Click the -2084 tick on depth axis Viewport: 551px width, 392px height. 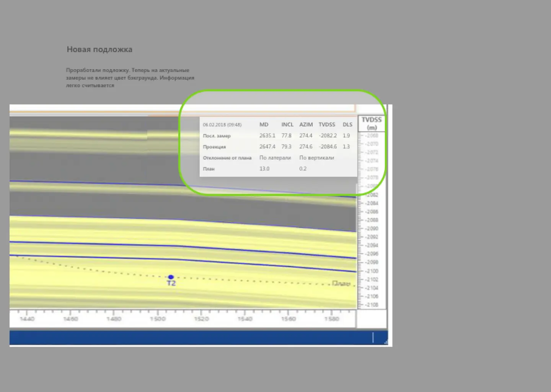(372, 203)
